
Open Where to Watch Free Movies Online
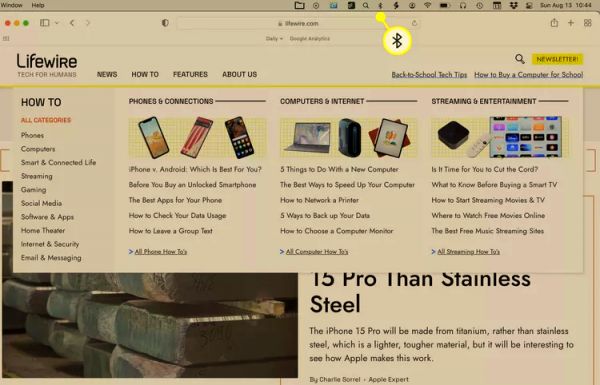point(488,215)
